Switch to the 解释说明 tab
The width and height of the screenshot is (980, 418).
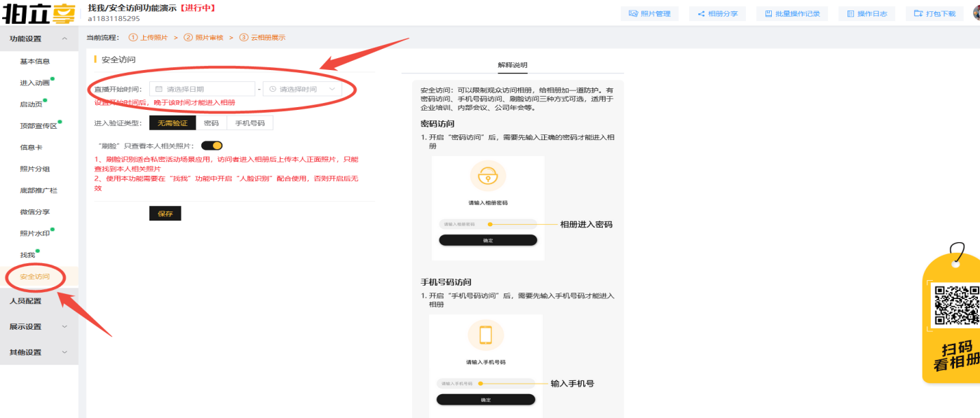point(514,63)
